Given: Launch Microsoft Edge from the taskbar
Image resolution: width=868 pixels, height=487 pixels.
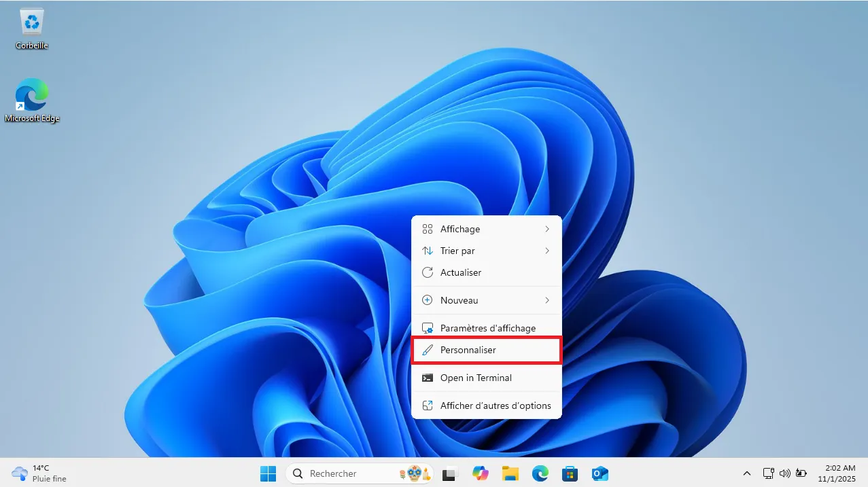Looking at the screenshot, I should [x=540, y=473].
